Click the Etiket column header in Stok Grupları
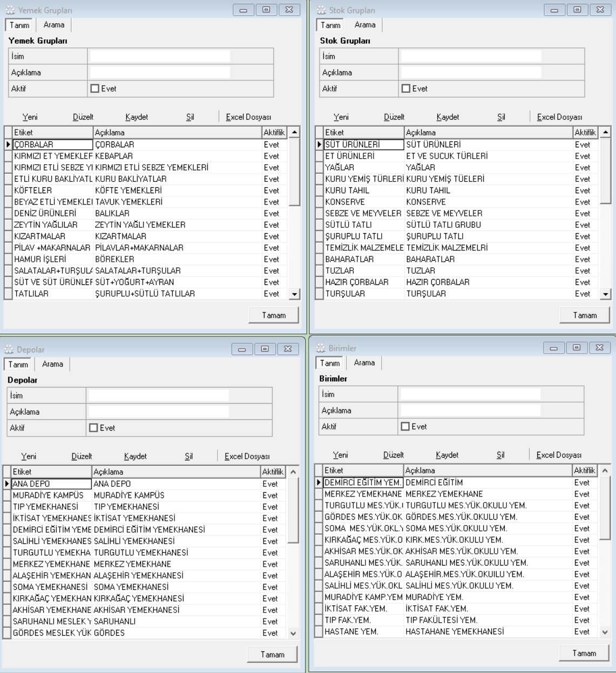 364,132
